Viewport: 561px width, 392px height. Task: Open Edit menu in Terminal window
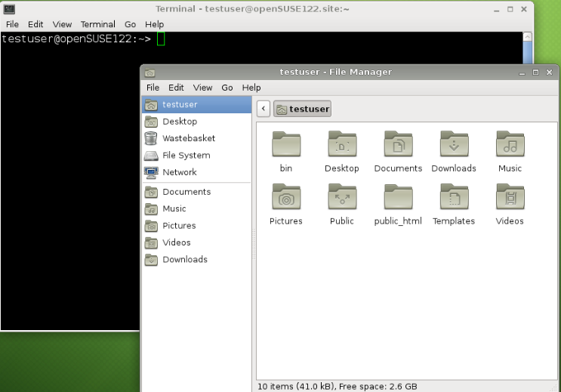[35, 24]
